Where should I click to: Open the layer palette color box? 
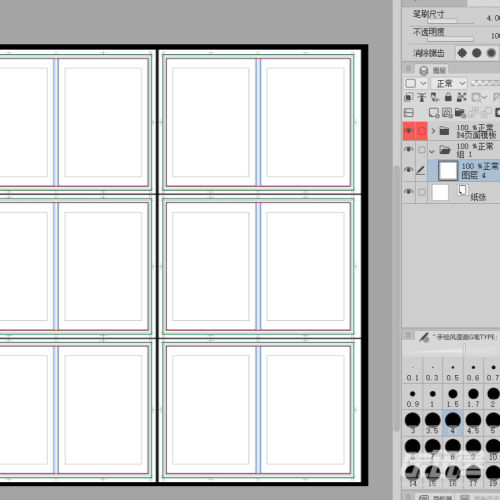coord(411,83)
